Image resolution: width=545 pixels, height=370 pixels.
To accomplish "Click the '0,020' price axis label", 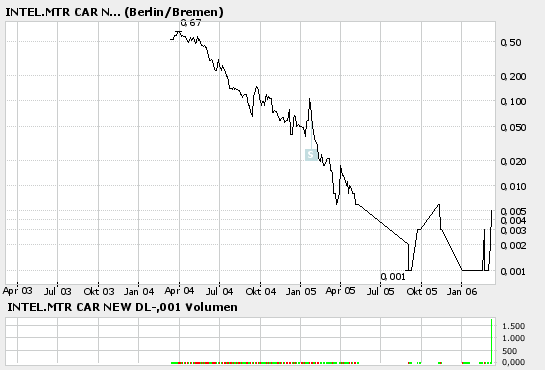I will pyautogui.click(x=513, y=162).
